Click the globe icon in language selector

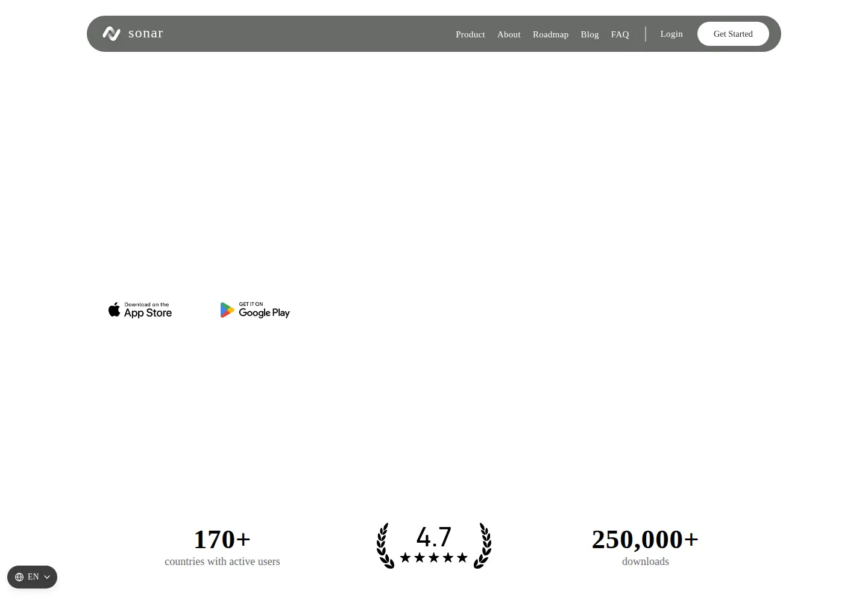pos(19,577)
